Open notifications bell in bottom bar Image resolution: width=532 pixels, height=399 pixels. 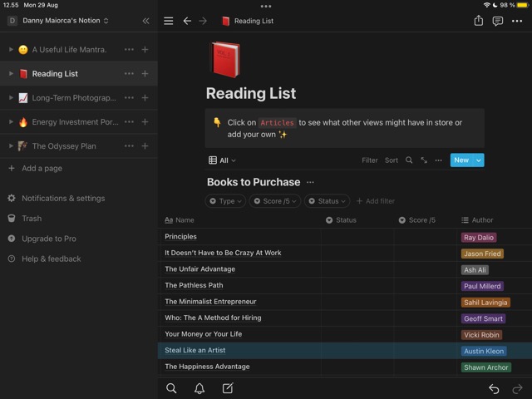(x=199, y=388)
